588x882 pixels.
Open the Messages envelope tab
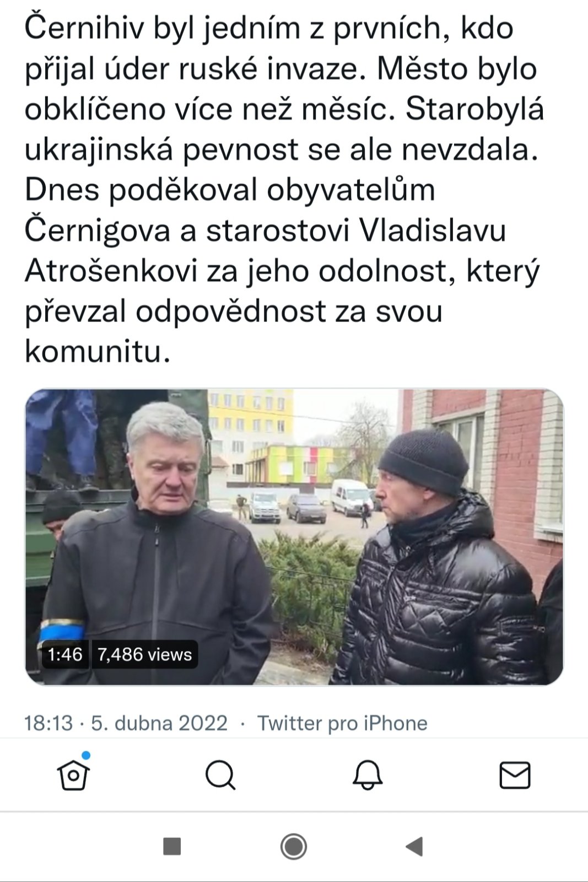[x=515, y=776]
